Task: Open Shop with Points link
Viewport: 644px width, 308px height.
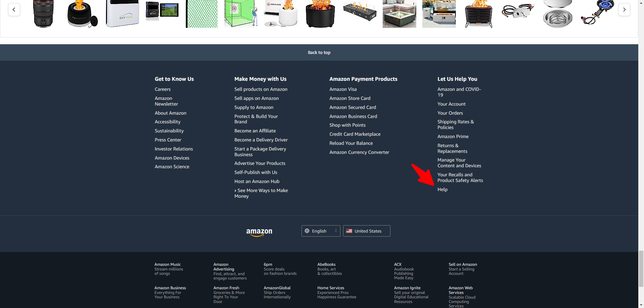Action: [347, 125]
